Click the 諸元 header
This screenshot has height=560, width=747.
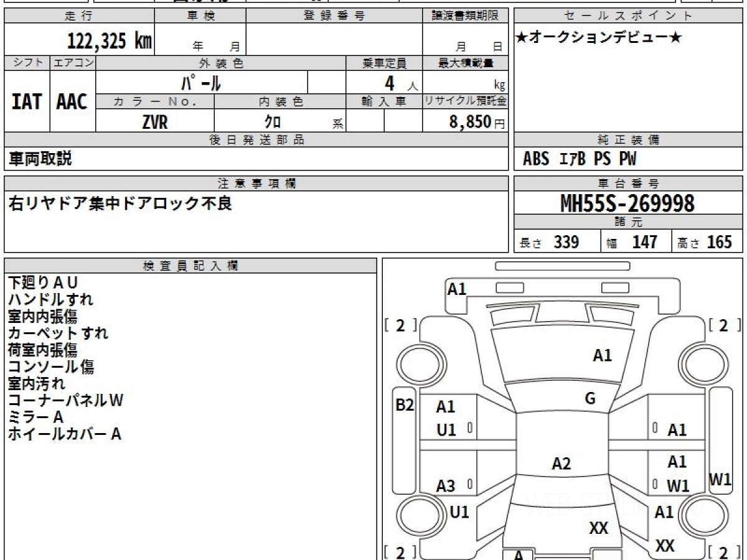coord(628,222)
